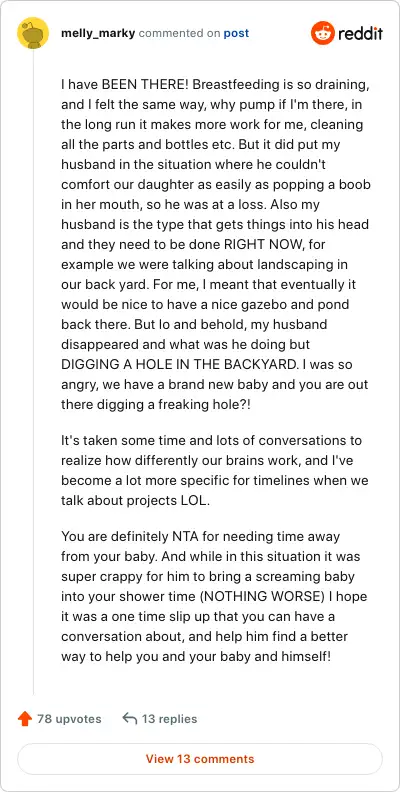Click the melly_marky avatar icon
The width and height of the screenshot is (400, 792).
(x=33, y=33)
